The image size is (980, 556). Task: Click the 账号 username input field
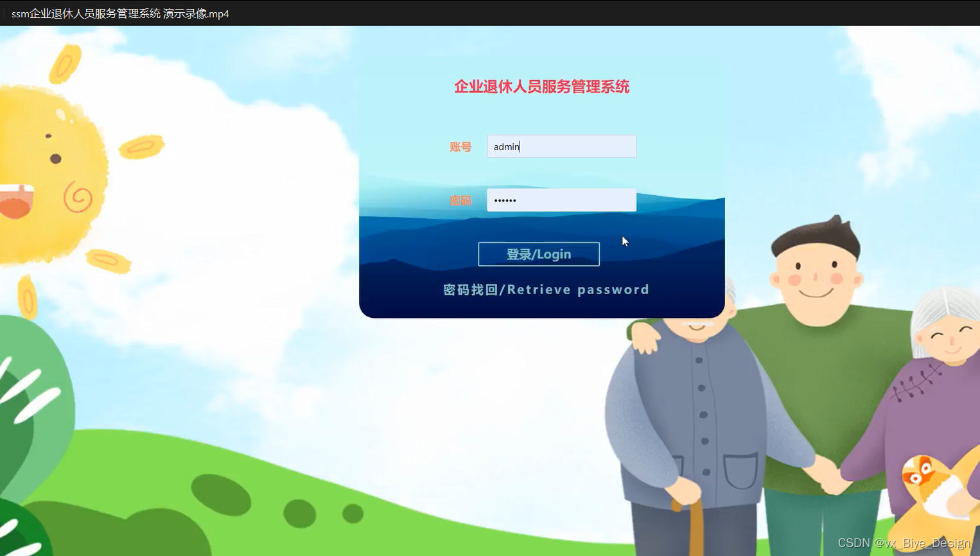pos(561,146)
